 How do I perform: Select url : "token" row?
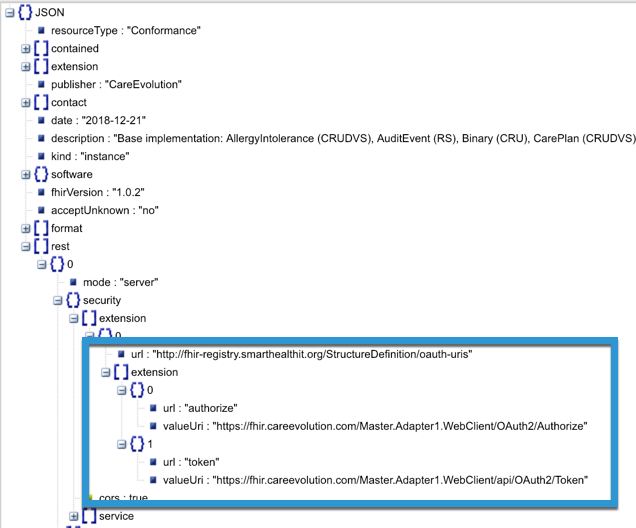point(191,462)
